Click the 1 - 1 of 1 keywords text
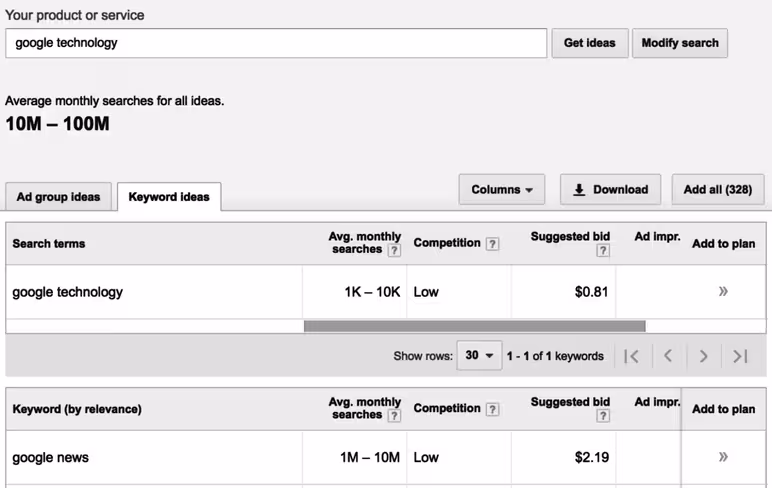This screenshot has width=772, height=488. click(555, 356)
